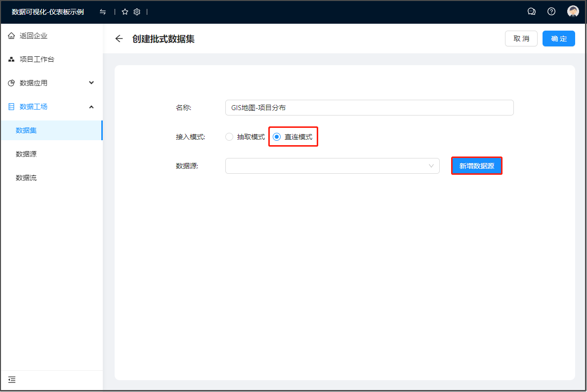Select the 抽取模式 radio button
Viewport: 587px width, 392px height.
tap(229, 137)
